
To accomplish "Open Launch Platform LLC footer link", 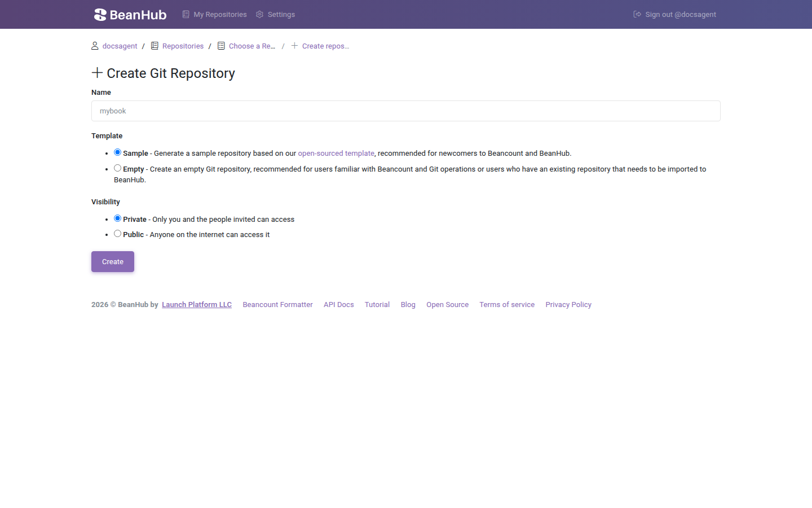I will (x=197, y=305).
